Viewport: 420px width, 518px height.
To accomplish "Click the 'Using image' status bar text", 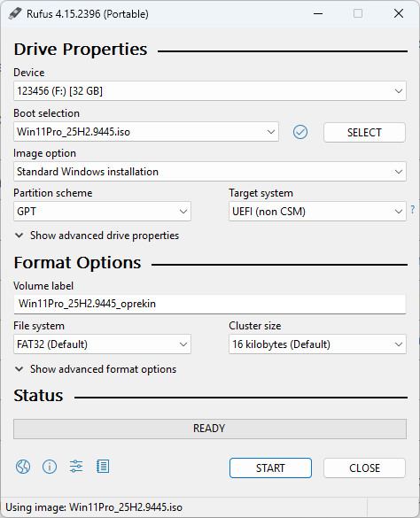I will pos(94,507).
